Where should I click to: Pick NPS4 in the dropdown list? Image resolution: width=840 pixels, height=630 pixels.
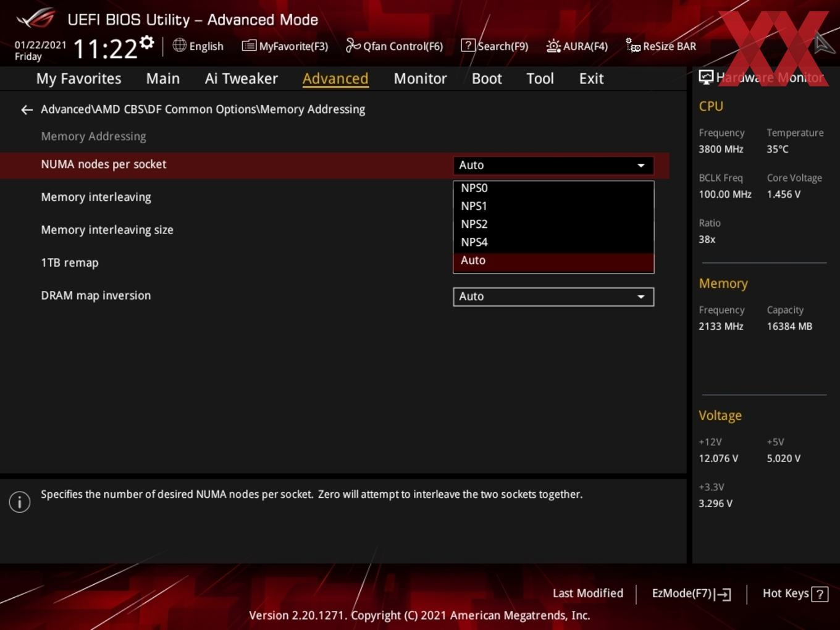tap(553, 242)
